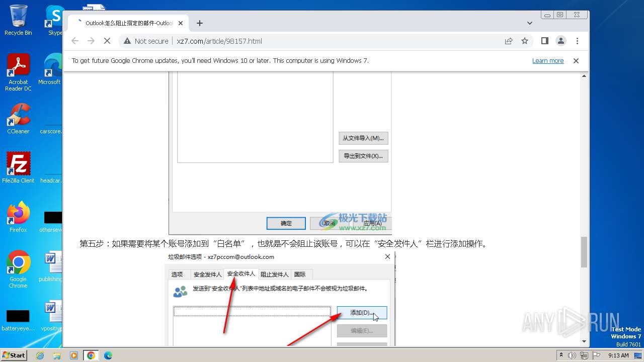Click the Not secure warning indicator
The width and height of the screenshot is (644, 362).
pos(146,41)
